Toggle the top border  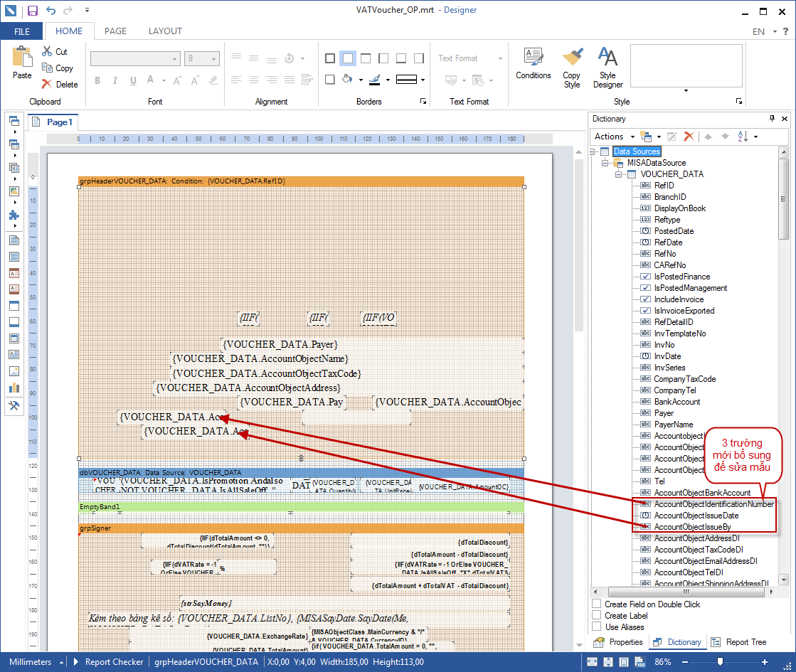[366, 58]
